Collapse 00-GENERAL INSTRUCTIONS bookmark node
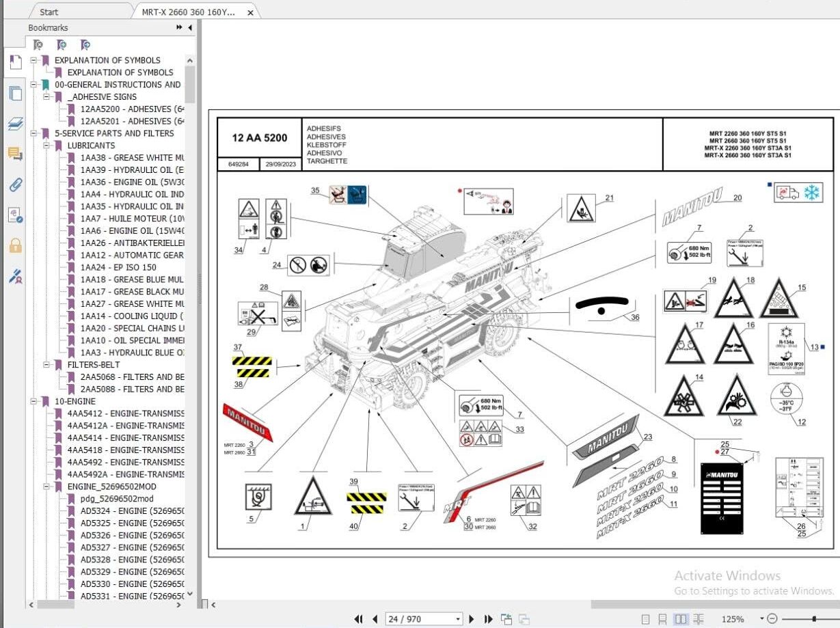Screen dimensions: 840x628 (34, 85)
